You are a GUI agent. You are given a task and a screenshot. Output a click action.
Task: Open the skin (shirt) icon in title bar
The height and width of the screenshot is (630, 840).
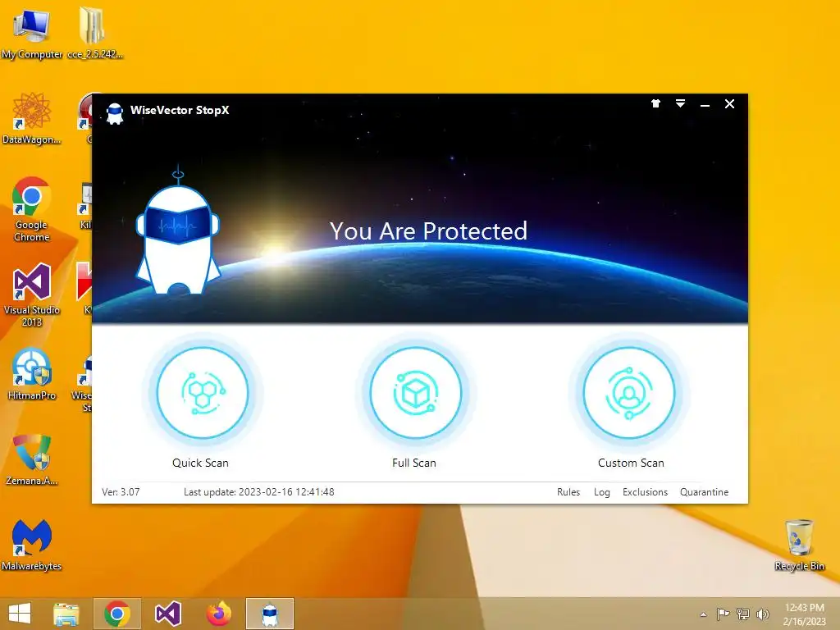[x=655, y=104]
